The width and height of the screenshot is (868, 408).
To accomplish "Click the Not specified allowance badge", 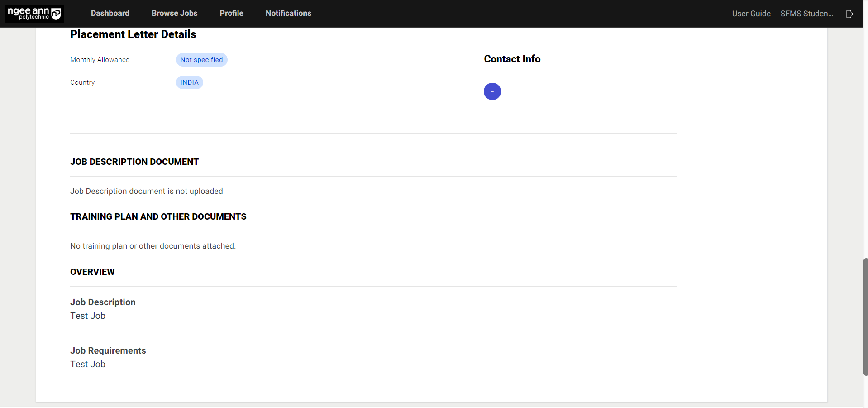I will [201, 60].
